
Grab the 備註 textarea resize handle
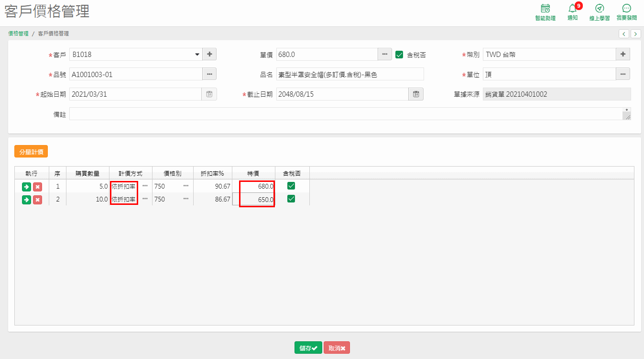click(x=627, y=116)
